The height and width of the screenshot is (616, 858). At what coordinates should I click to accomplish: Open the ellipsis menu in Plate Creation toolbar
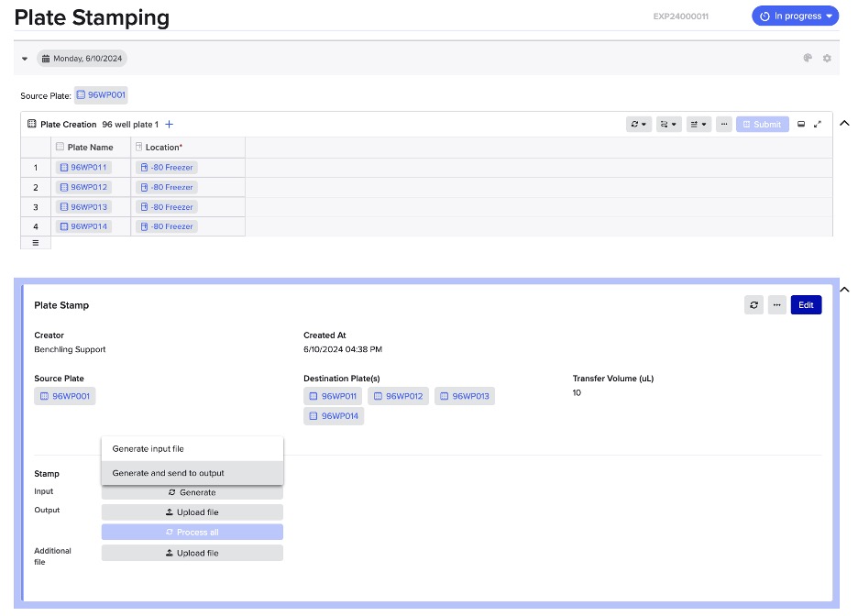tap(724, 125)
